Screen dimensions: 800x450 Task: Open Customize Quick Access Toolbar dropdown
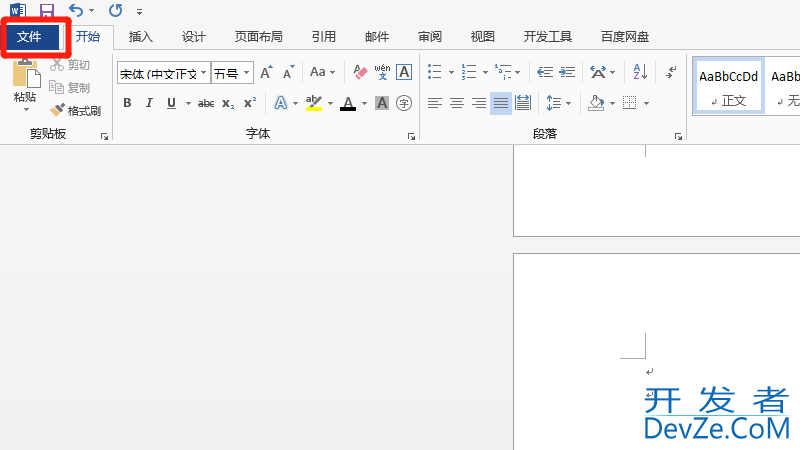(x=139, y=11)
